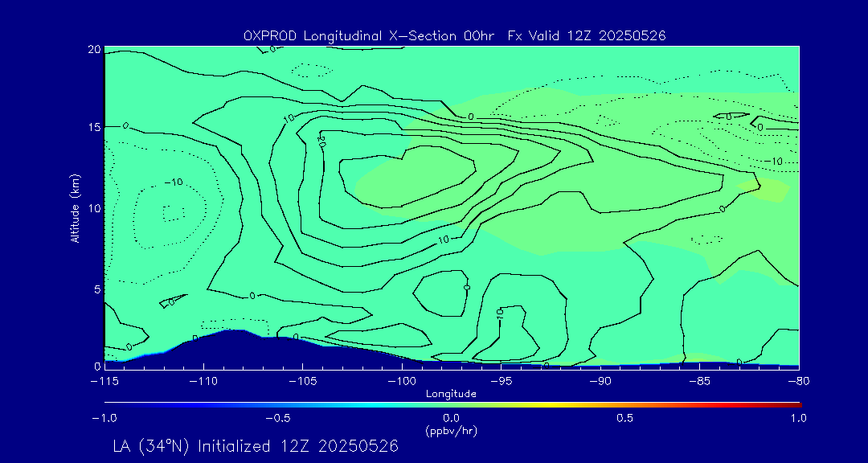Screen dimensions: 868x463
Task: Click longitude tick label '-80'
Action: pyautogui.click(x=799, y=382)
